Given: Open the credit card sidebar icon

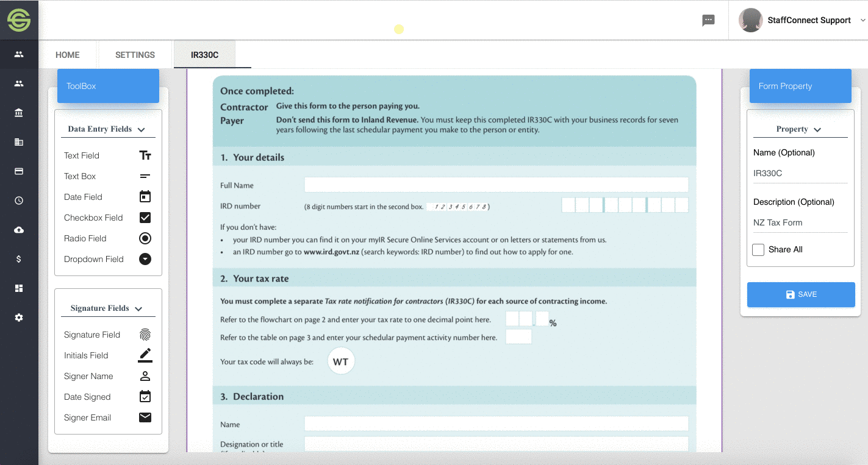Looking at the screenshot, I should click(x=19, y=171).
